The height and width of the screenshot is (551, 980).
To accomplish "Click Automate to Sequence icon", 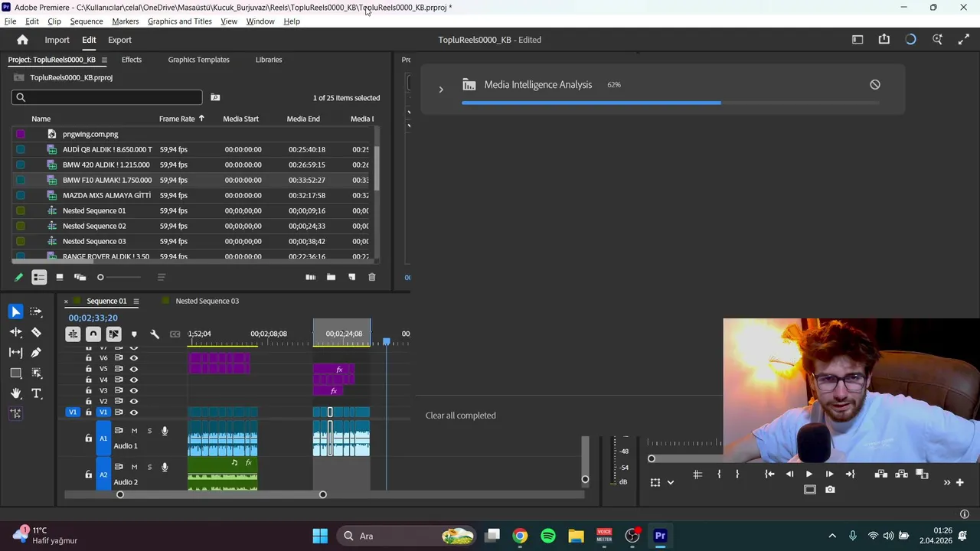I will click(x=310, y=277).
